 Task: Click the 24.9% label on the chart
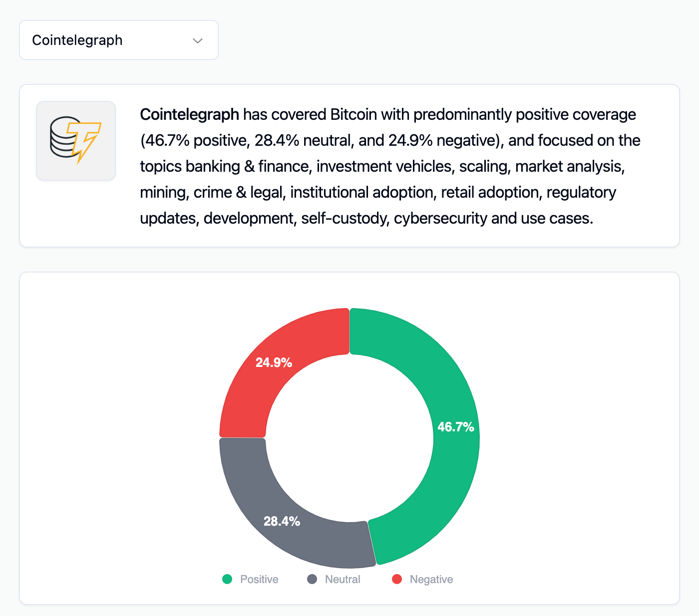pyautogui.click(x=274, y=362)
